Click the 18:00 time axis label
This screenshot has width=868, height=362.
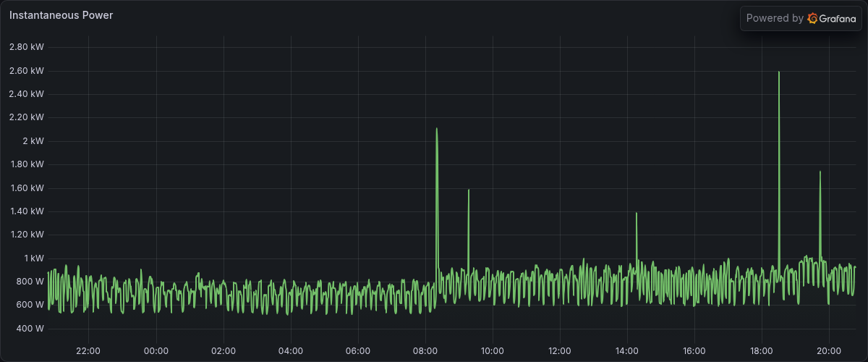click(x=762, y=350)
